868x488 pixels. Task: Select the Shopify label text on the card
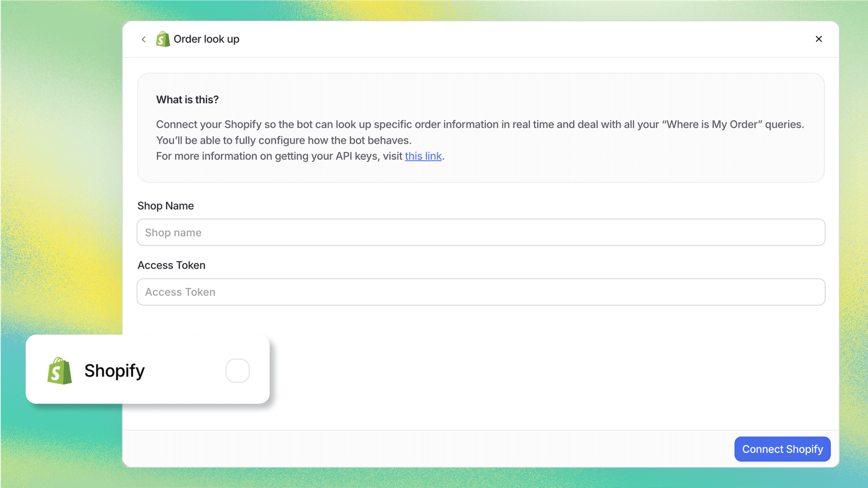coord(114,370)
